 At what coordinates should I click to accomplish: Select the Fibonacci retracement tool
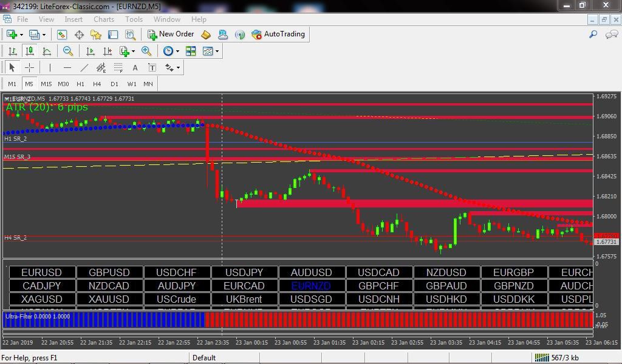coord(118,68)
